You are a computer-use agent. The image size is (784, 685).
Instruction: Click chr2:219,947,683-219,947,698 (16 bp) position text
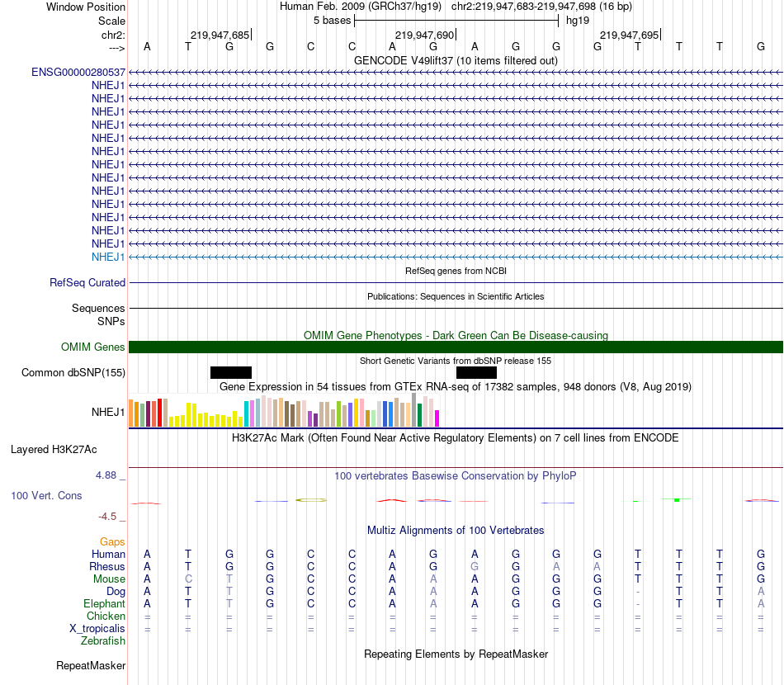point(541,7)
